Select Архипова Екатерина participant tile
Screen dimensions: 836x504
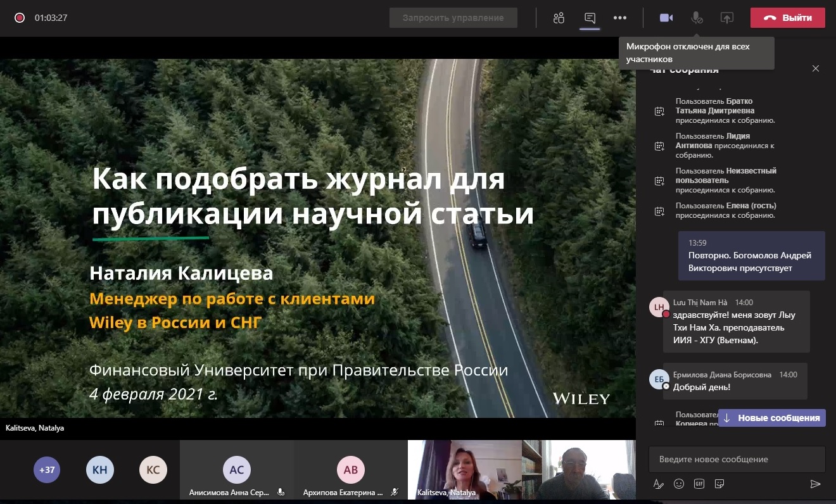click(x=351, y=470)
